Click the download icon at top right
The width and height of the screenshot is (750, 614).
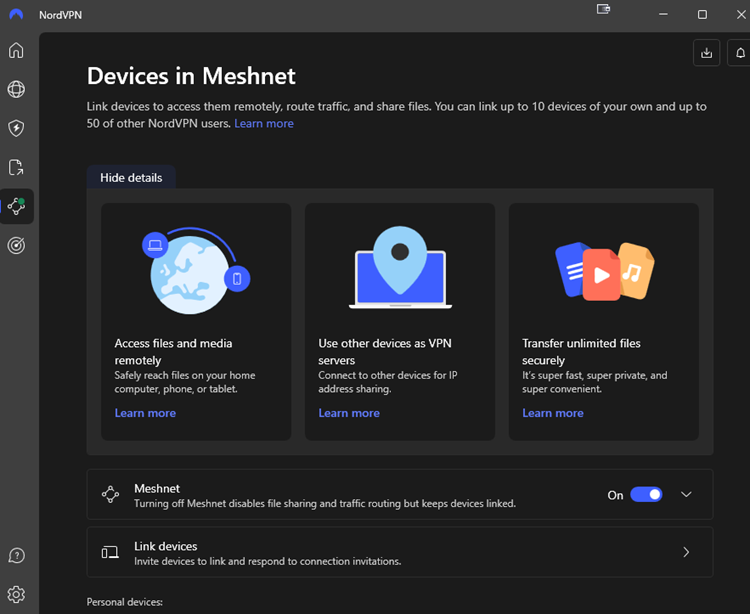(x=706, y=53)
